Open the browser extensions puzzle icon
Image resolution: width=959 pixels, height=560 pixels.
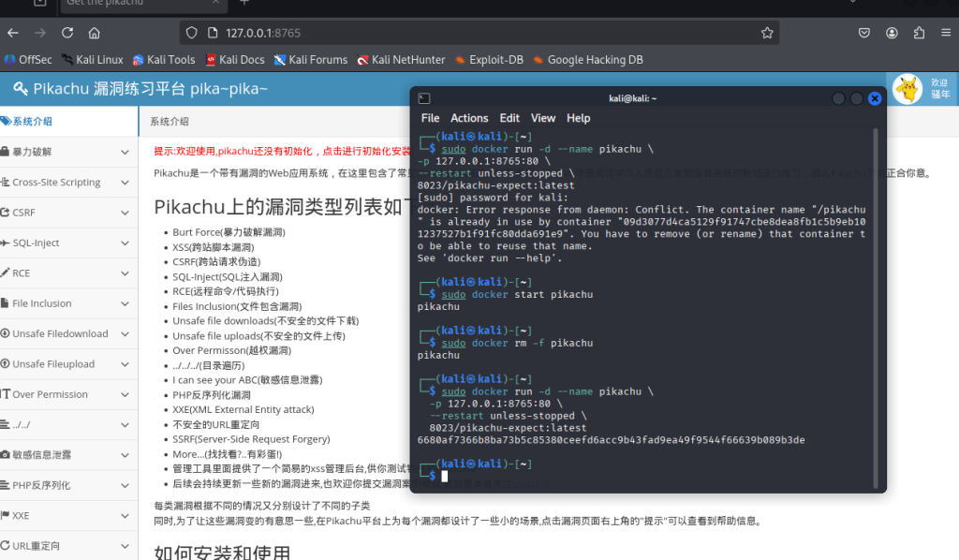(919, 33)
